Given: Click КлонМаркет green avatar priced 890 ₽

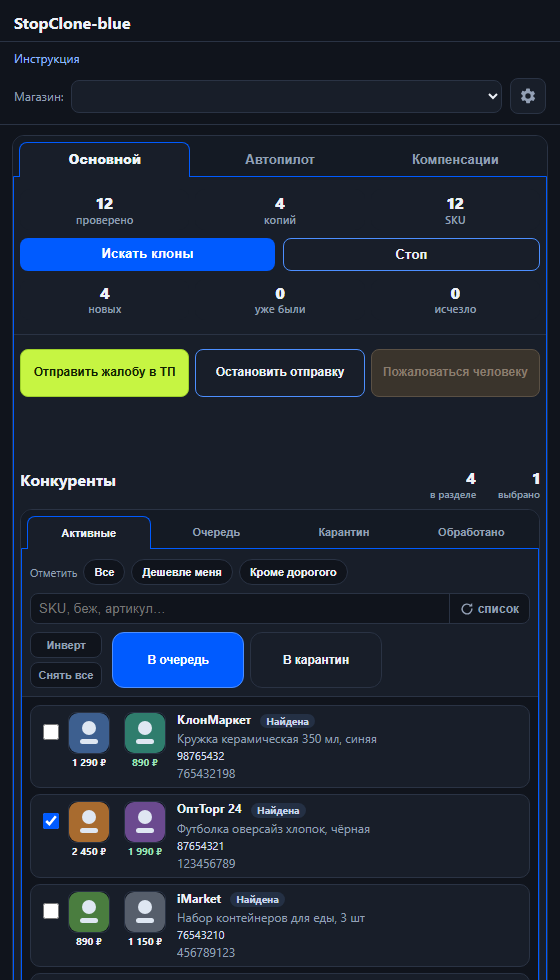Looking at the screenshot, I should coord(145,732).
